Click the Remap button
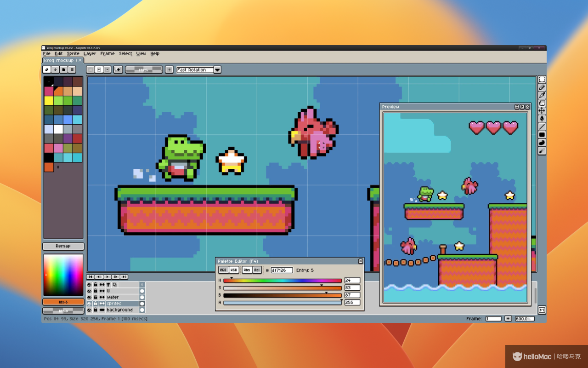588x368 pixels. click(x=63, y=246)
